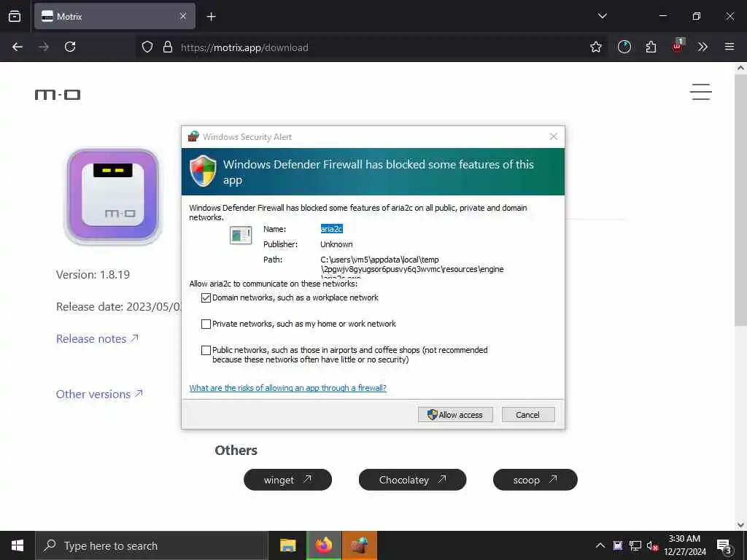747x560 pixels.
Task: Show hidden system tray icons
Action: point(600,545)
